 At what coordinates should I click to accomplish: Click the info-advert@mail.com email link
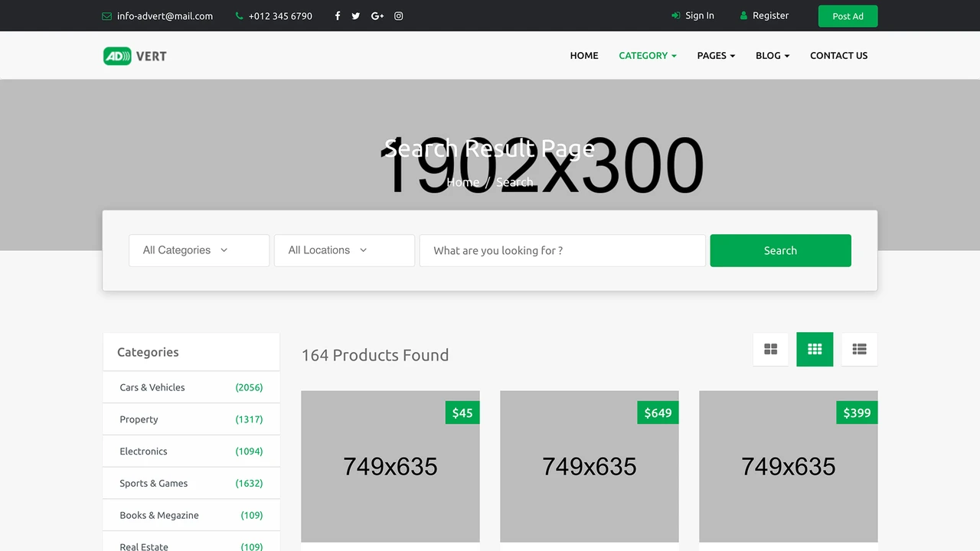coord(165,16)
